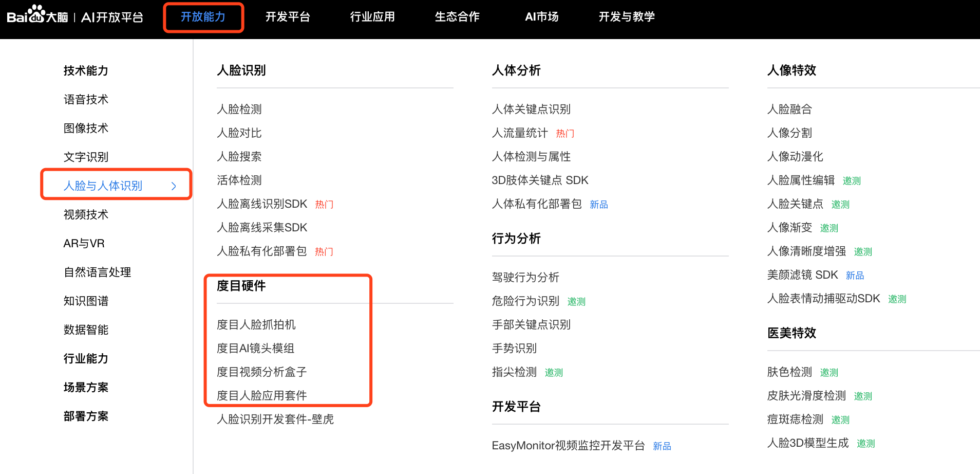Select 图像技术 in the sidebar
Image resolution: width=980 pixels, height=474 pixels.
[86, 128]
